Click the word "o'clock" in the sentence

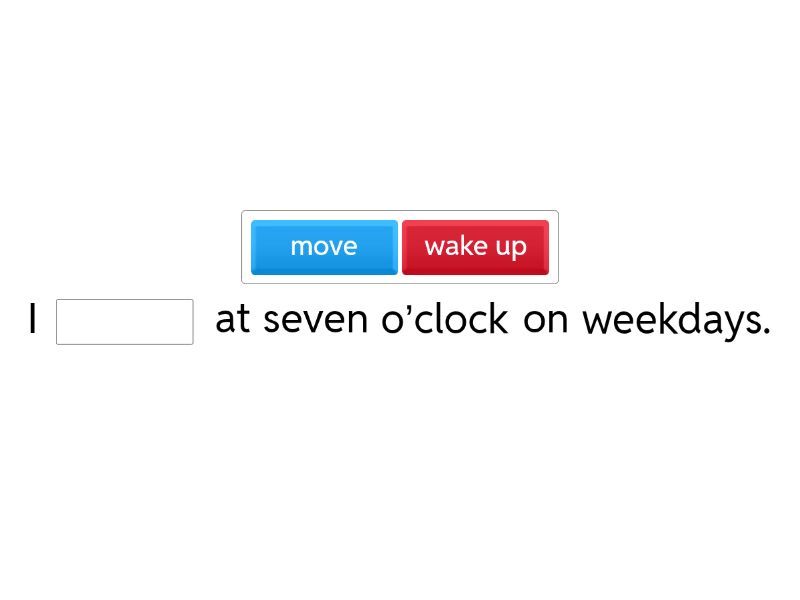coord(444,320)
